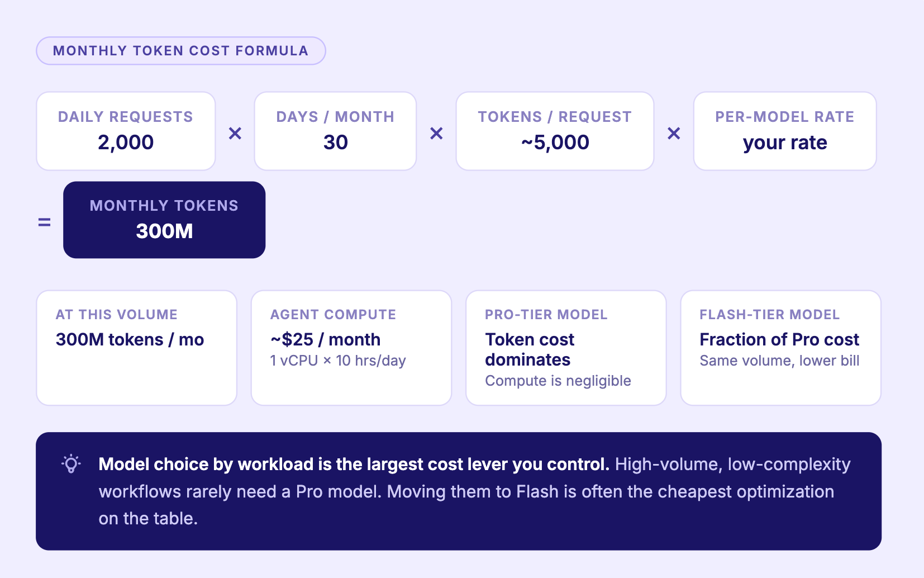924x578 pixels.
Task: Select the Monthly Token Cost Formula badge
Action: (x=181, y=51)
